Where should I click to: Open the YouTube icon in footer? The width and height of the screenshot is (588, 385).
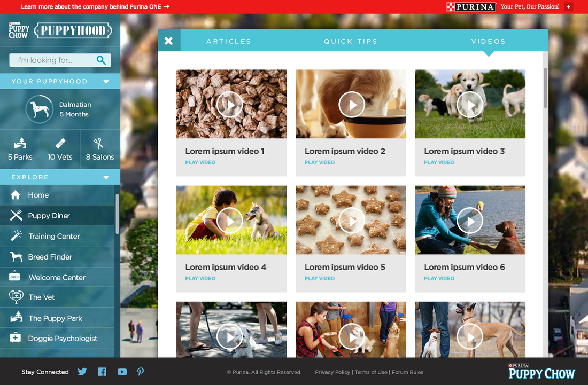point(122,372)
